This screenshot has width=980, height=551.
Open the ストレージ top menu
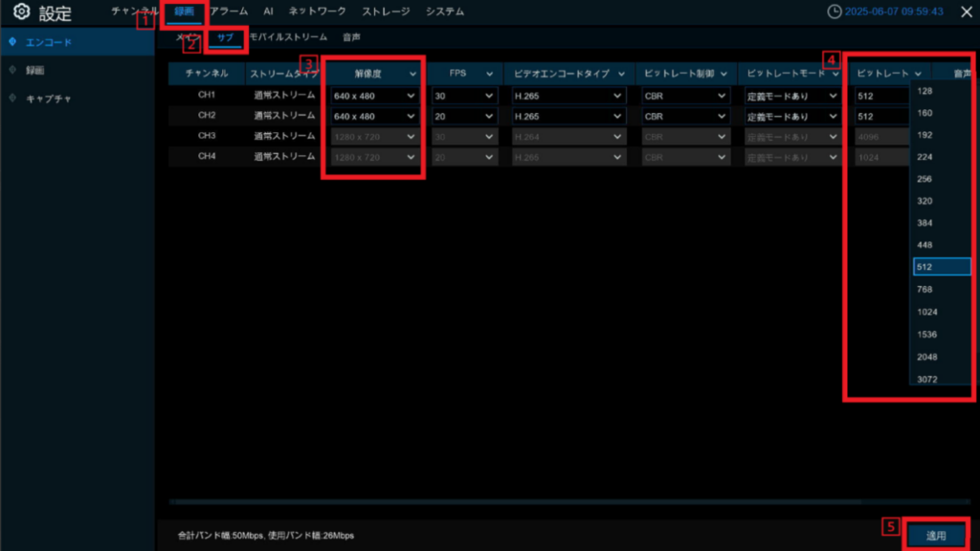[x=386, y=11]
